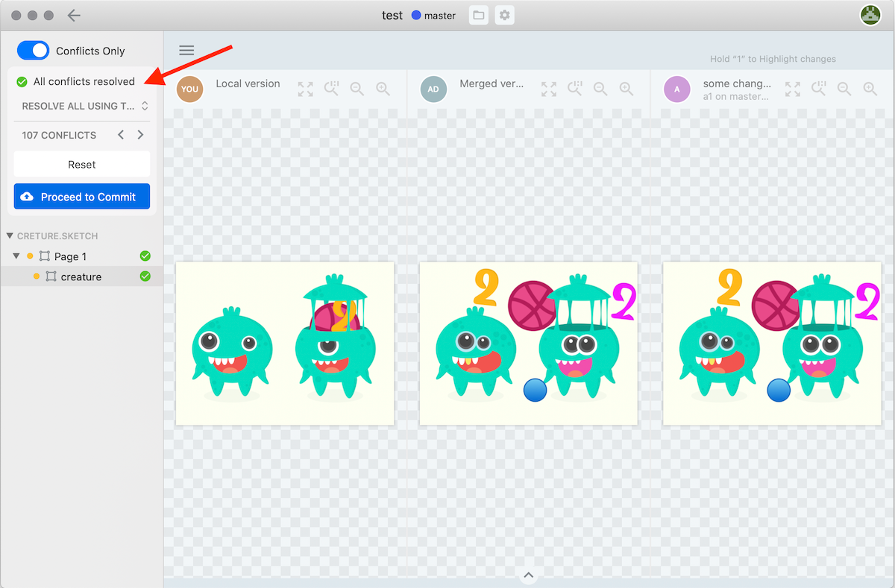Click the 'Local version' title
895x588 pixels.
pyautogui.click(x=248, y=83)
